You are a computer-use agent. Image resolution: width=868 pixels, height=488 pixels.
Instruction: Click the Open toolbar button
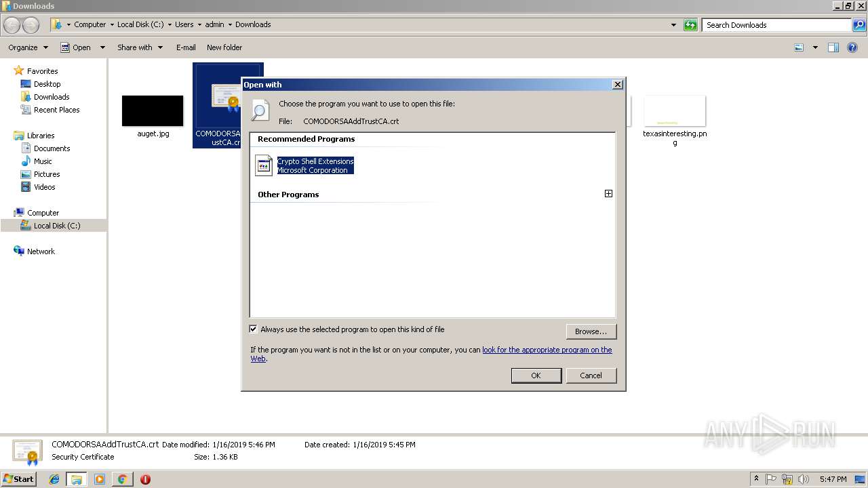click(x=76, y=47)
